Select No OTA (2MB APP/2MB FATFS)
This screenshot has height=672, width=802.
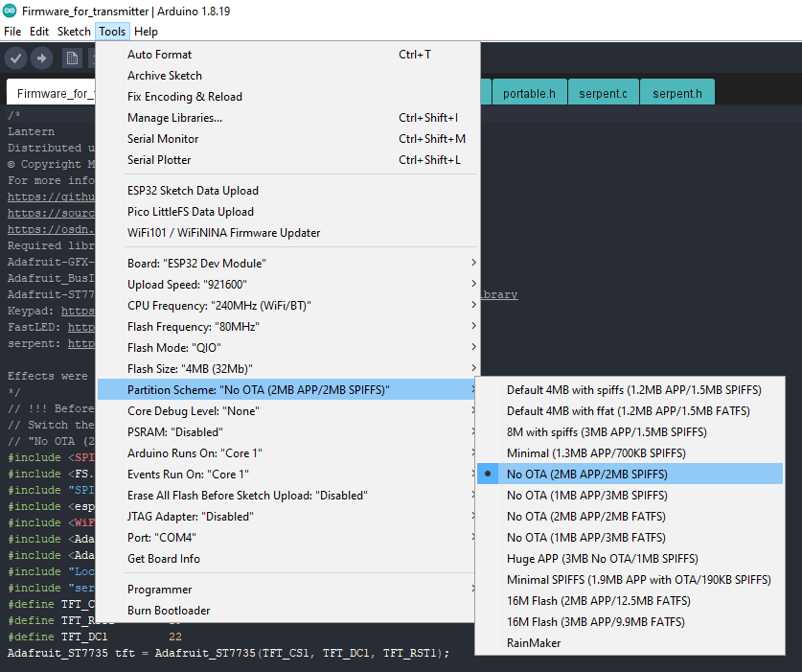coord(630,517)
